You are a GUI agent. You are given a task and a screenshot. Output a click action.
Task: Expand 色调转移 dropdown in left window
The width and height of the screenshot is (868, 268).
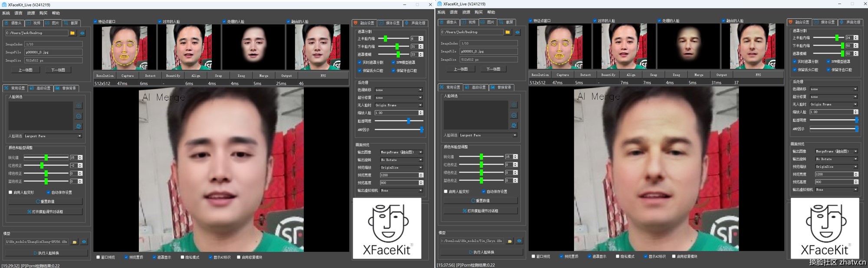[399, 90]
